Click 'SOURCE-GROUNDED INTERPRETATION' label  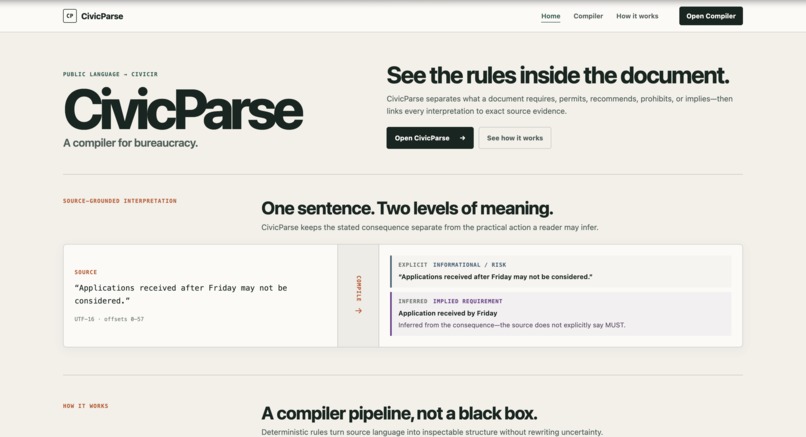point(120,201)
